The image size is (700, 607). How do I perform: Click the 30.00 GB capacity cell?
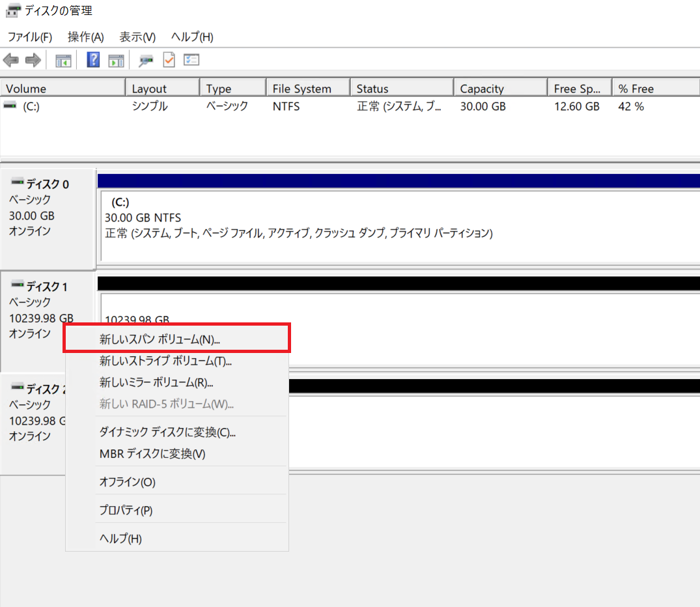483,106
